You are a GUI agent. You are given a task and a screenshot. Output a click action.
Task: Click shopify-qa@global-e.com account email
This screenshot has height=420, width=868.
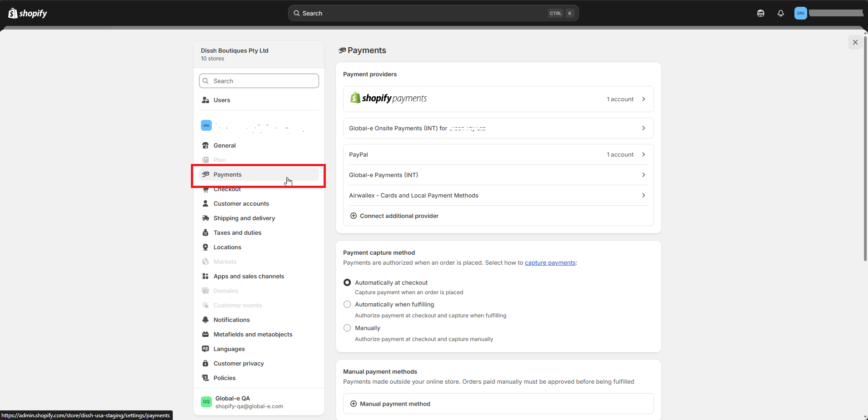[249, 406]
